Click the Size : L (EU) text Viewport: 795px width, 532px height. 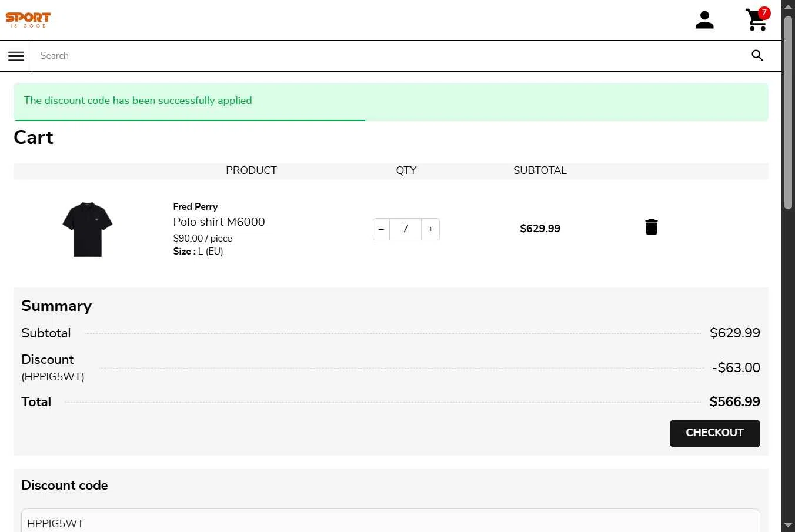pos(198,251)
